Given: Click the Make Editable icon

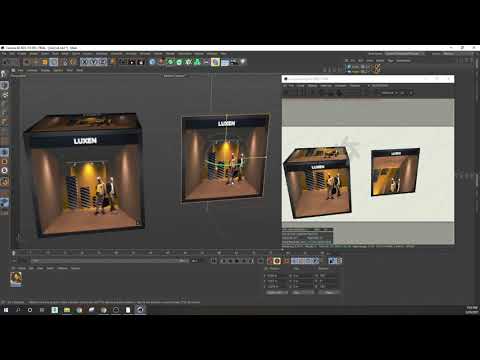Looking at the screenshot, I should pyautogui.click(x=4, y=74).
